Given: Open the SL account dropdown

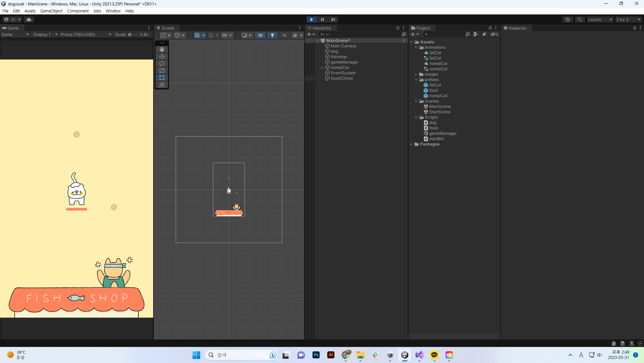Looking at the screenshot, I should [12, 19].
